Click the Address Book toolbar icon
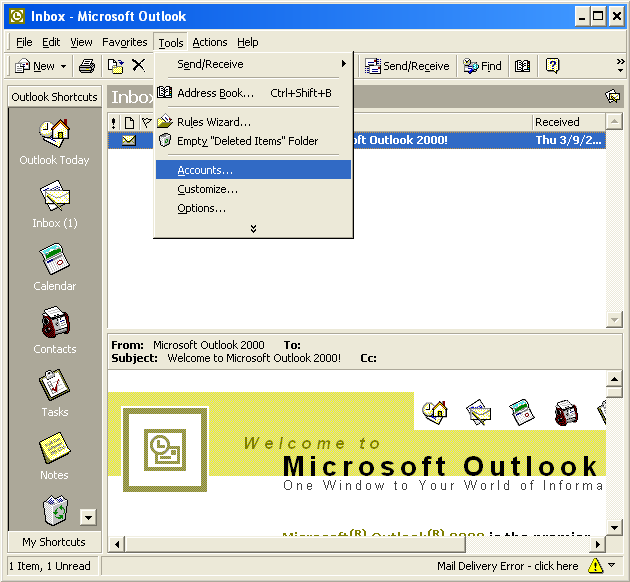Viewport: 630px width, 582px height. click(522, 66)
